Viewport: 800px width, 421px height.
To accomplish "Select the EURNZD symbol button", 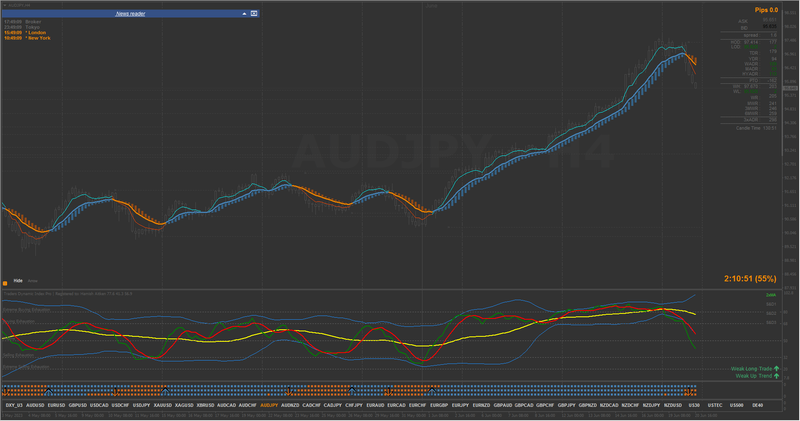I will point(481,405).
